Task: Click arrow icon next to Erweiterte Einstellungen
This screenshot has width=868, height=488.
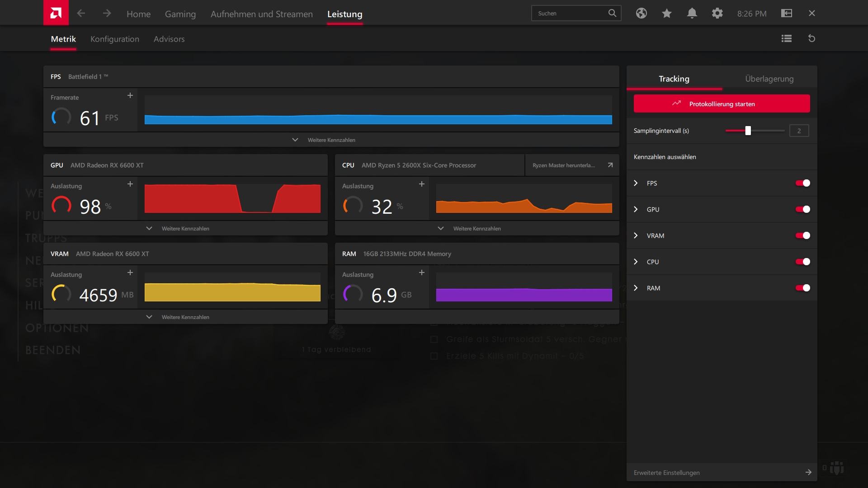Action: pyautogui.click(x=808, y=472)
